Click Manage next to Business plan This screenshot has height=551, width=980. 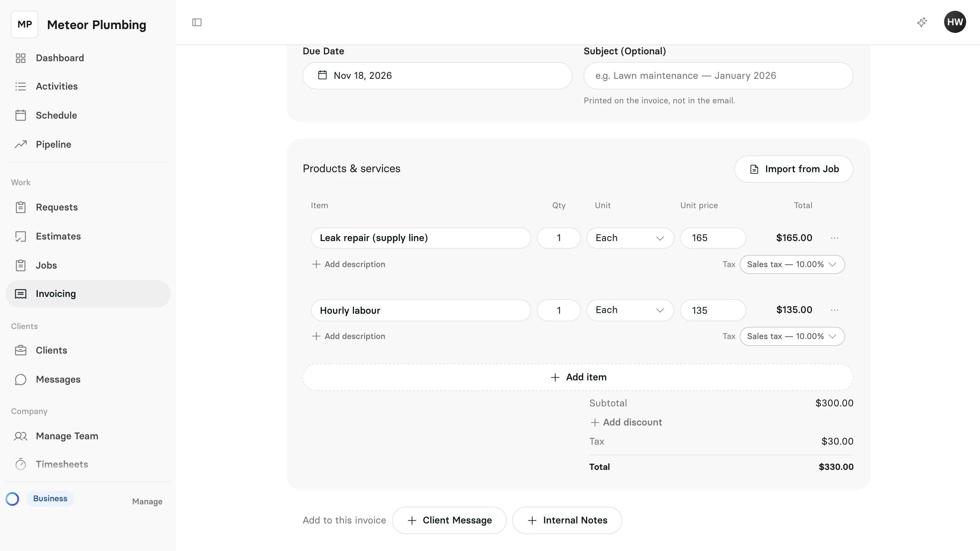[x=147, y=502]
